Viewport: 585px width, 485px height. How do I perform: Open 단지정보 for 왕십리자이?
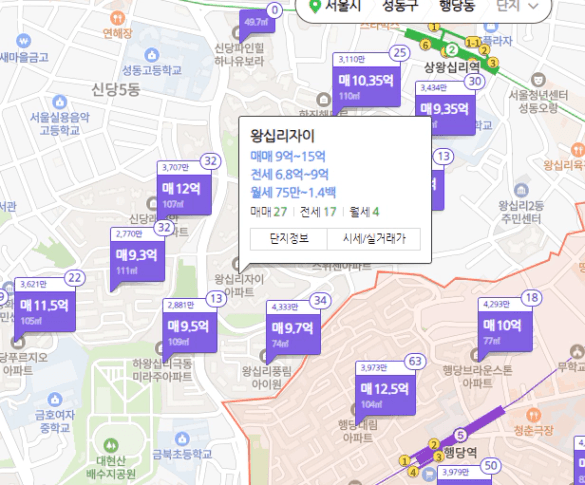(x=289, y=239)
